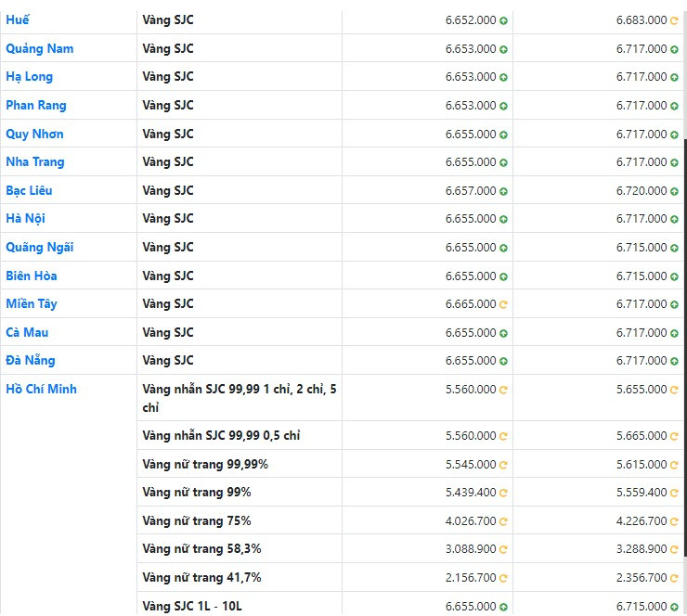
Task: Select the 6.657.000 buy price value
Action: click(471, 191)
